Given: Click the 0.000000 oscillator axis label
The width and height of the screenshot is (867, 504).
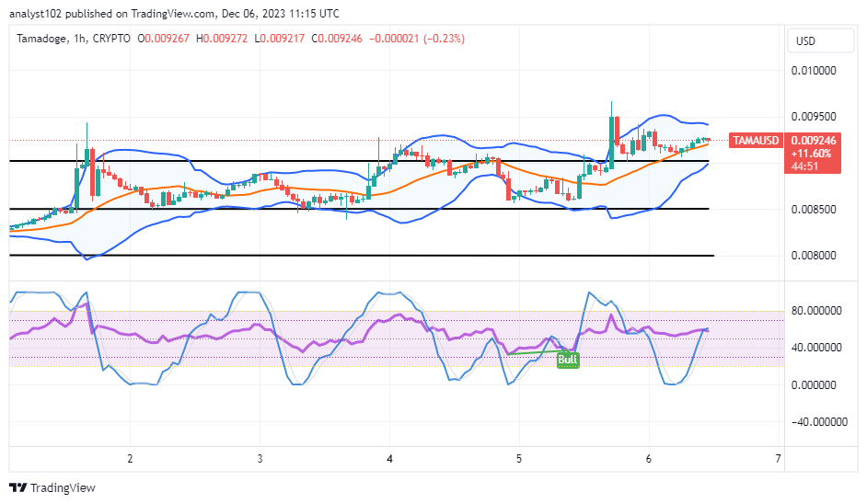Looking at the screenshot, I should 814,385.
